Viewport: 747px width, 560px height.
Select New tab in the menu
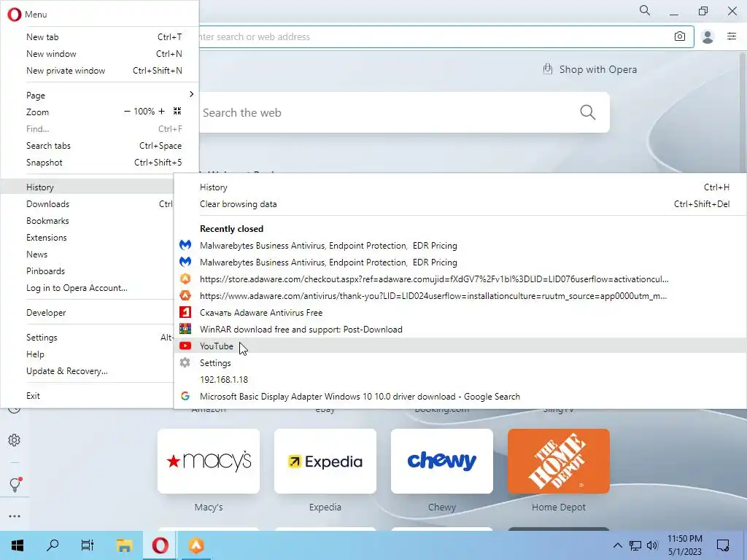click(99, 36)
